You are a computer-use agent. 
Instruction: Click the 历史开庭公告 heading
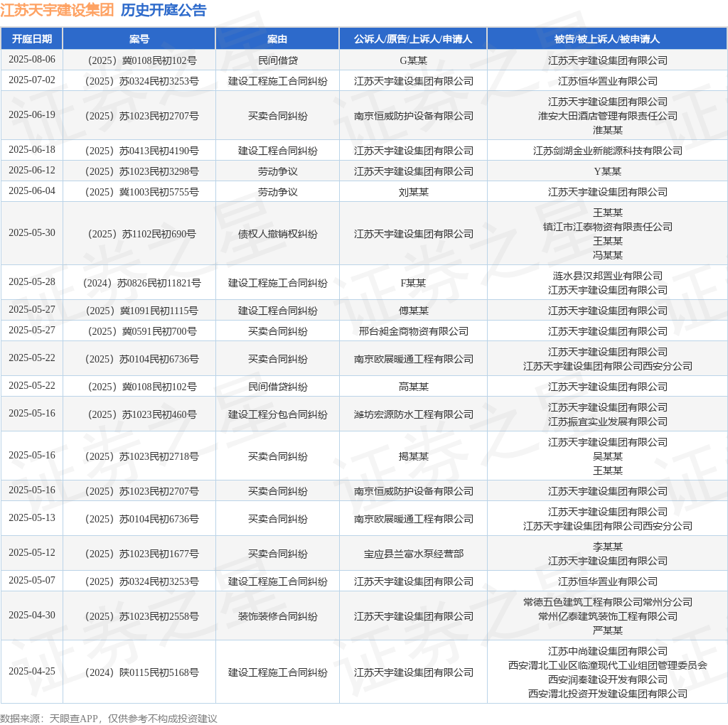(164, 10)
